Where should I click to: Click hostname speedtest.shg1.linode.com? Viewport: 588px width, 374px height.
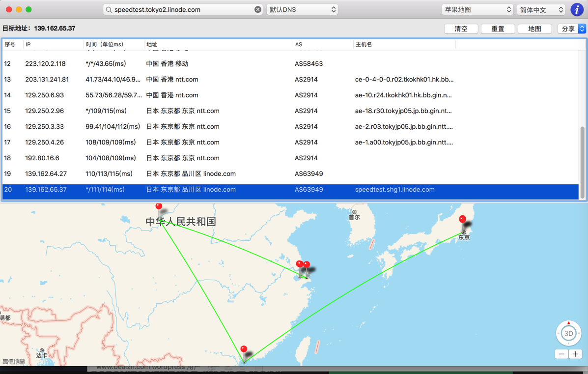click(395, 190)
